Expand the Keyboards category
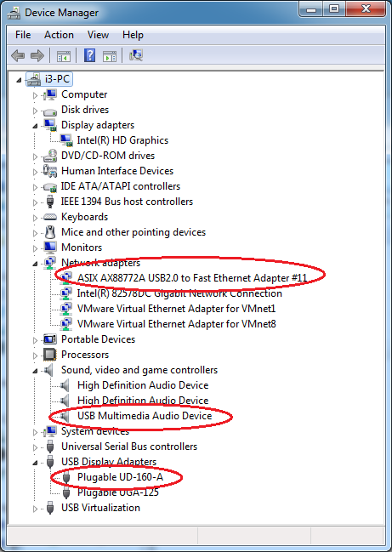Screen dimensions: 392x552 (x=35, y=218)
